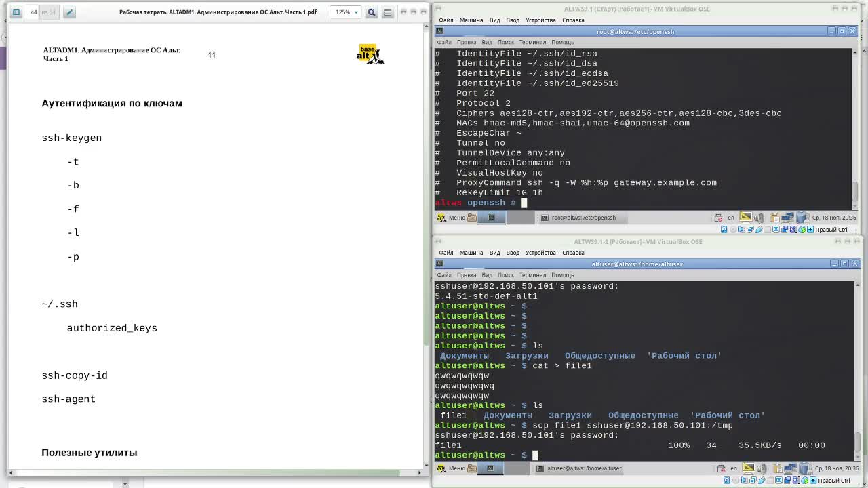
Task: Click 'authorized_keys' text in the PDF
Action: click(x=112, y=328)
